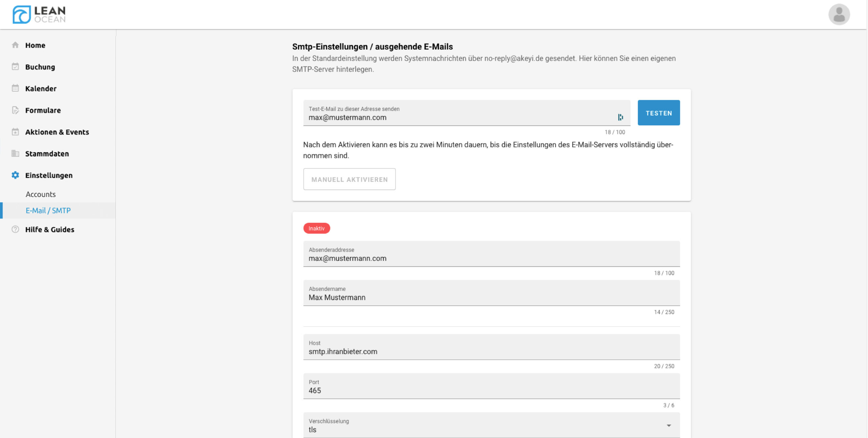Click the Aktionen & Events star-calendar icon
Screen dimensions: 868x438
click(15, 132)
